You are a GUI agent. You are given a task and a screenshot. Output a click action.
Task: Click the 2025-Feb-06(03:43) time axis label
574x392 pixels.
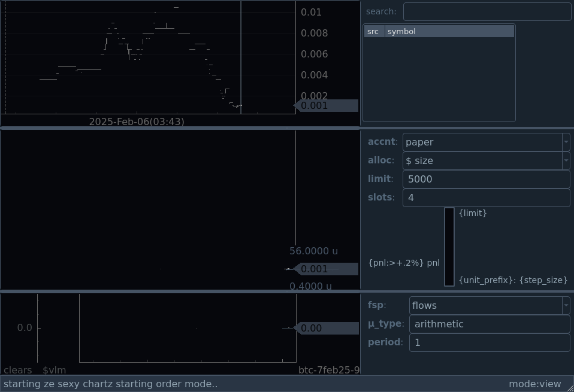[x=137, y=121]
